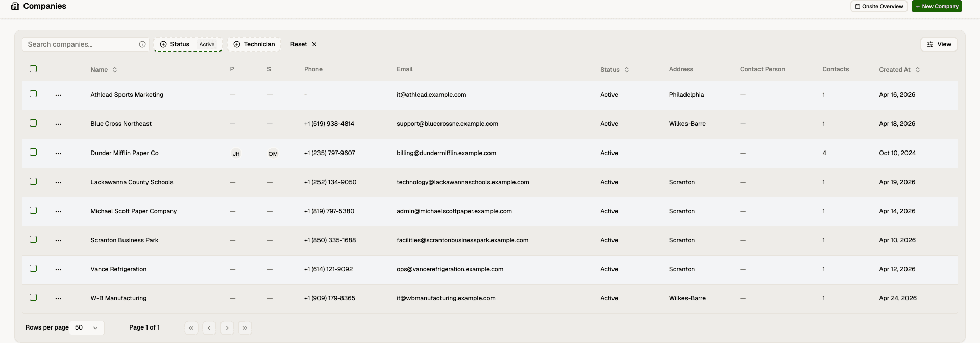This screenshot has width=980, height=353.
Task: Check the Lackawanna County Schools row
Action: click(x=33, y=181)
